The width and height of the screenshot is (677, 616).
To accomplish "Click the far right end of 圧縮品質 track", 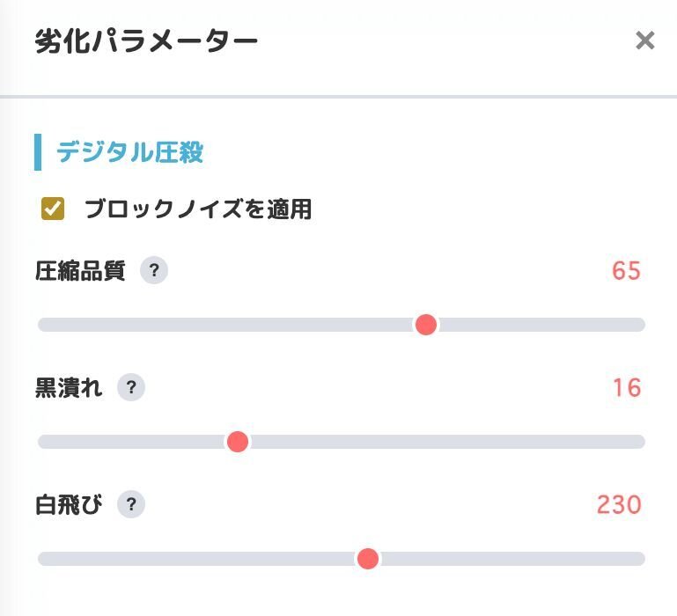I will (x=640, y=325).
